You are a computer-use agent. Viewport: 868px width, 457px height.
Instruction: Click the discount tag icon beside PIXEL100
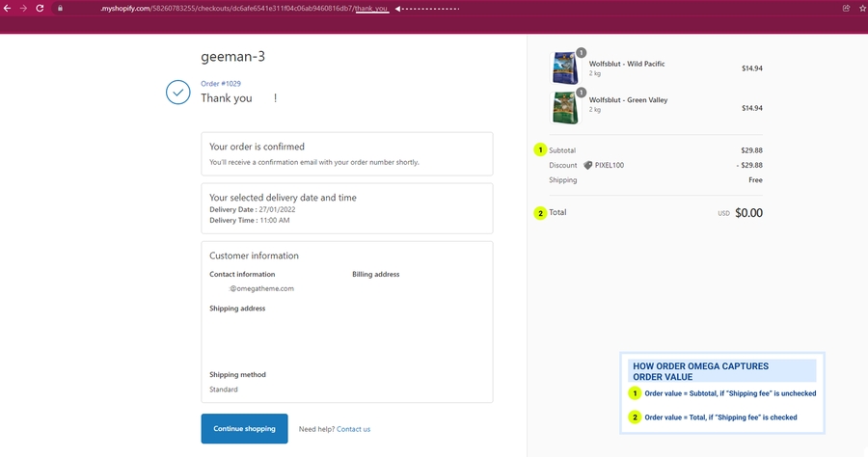coord(587,165)
